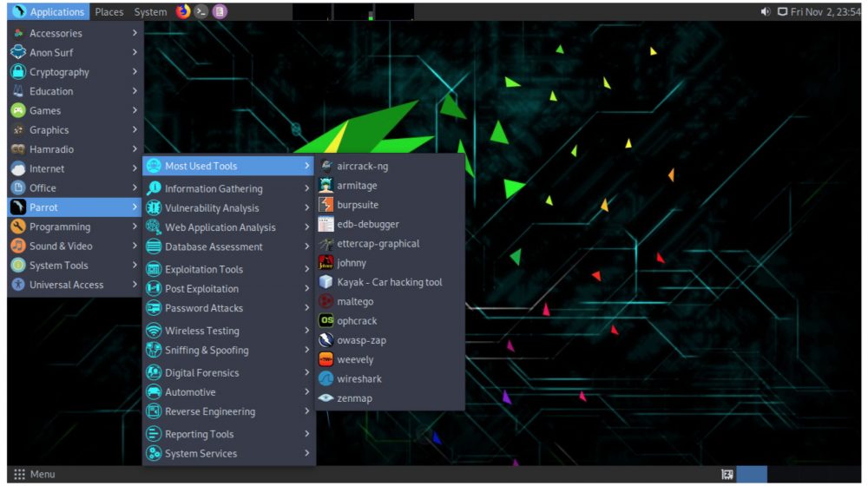Image resolution: width=868 pixels, height=486 pixels.
Task: Click the Anon Surf category icon
Action: pos(18,53)
